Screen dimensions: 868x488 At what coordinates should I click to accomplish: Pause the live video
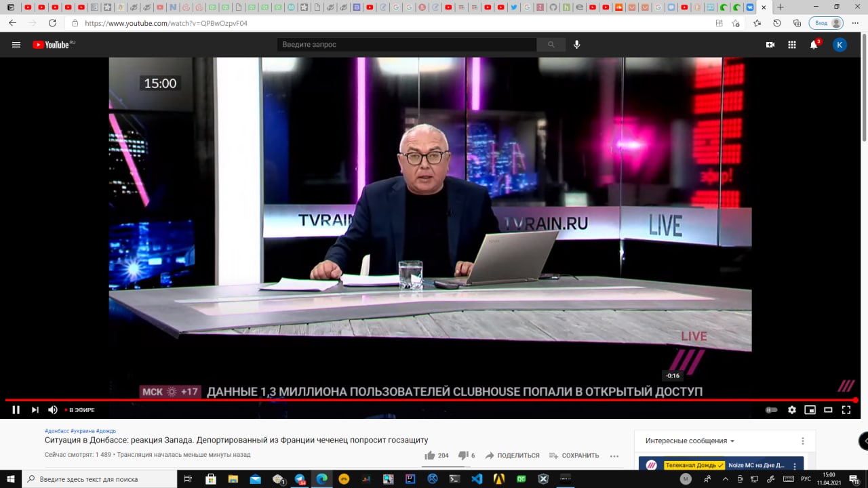16,409
